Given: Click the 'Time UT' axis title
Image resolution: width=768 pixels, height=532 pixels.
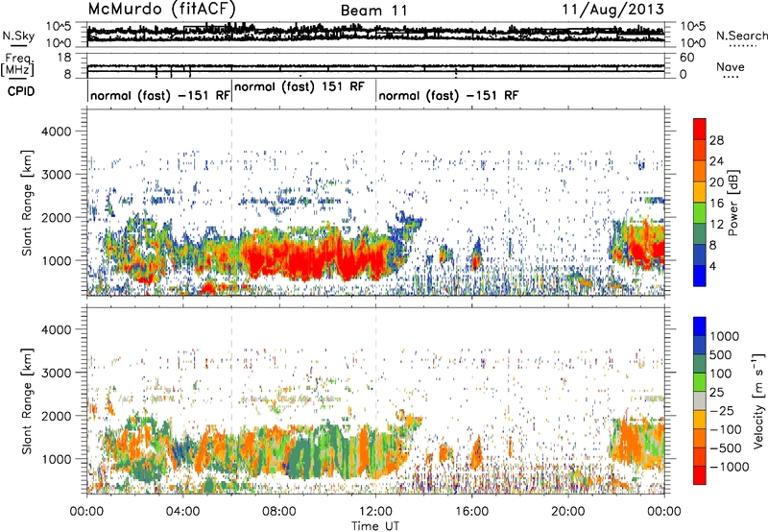Looking at the screenshot, I should point(375,526).
